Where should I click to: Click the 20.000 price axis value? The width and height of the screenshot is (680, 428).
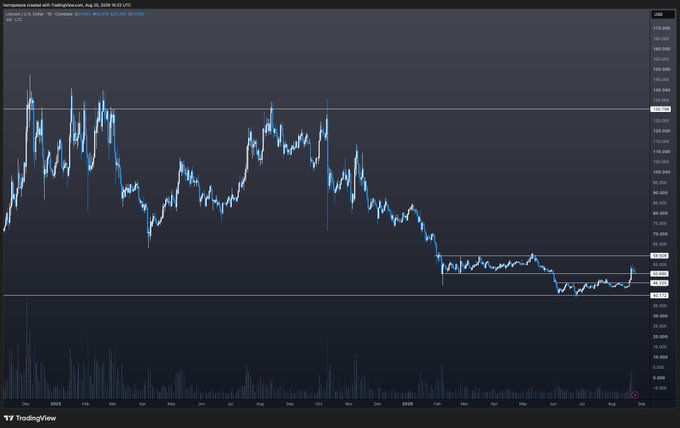pyautogui.click(x=660, y=337)
